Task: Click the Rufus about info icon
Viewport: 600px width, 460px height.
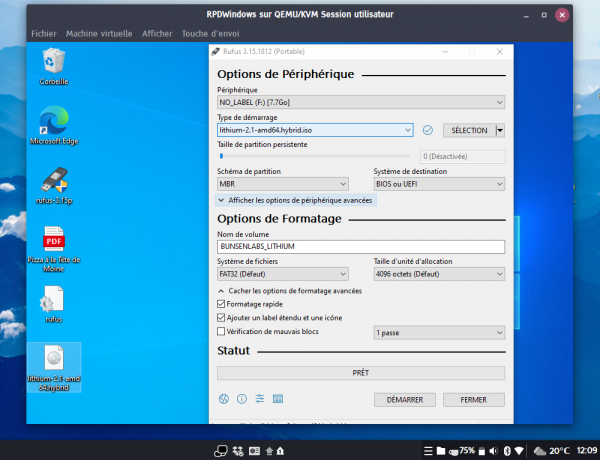Action: tap(241, 399)
